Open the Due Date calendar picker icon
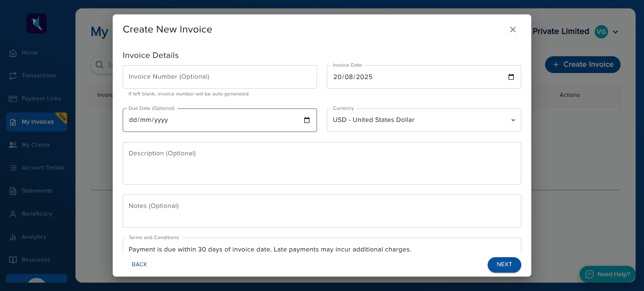 point(307,120)
